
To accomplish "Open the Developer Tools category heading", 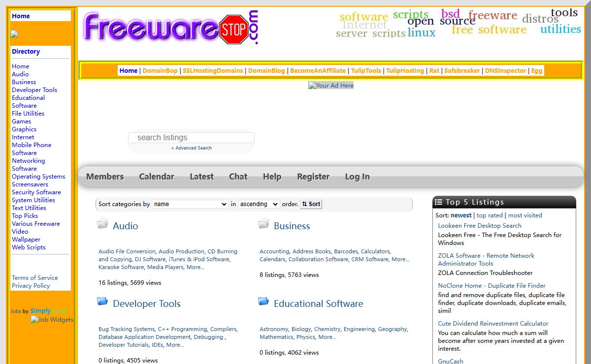I will click(147, 304).
